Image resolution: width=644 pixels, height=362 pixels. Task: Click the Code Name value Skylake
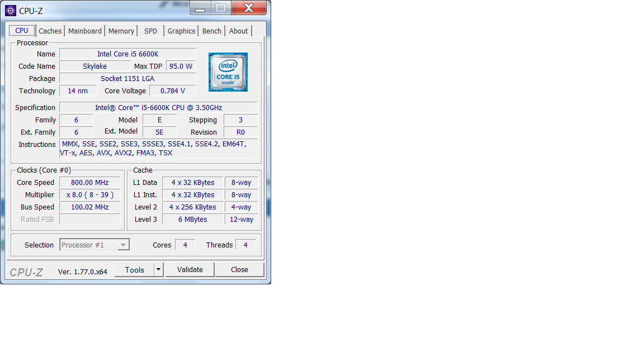point(95,66)
